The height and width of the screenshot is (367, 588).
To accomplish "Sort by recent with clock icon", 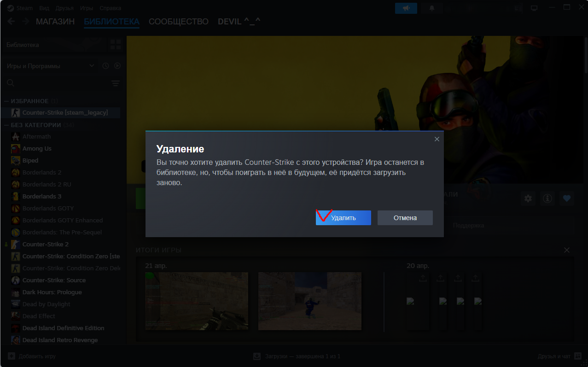I will coord(105,66).
